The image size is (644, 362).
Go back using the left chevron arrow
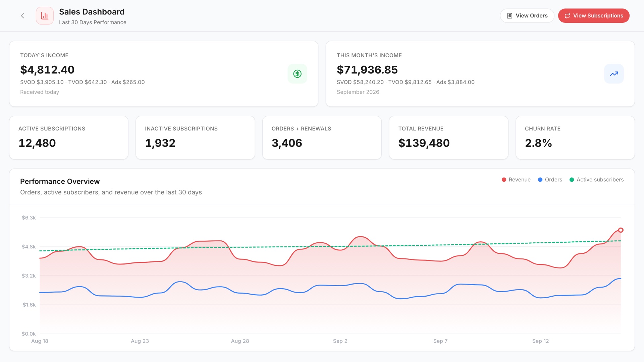click(22, 16)
